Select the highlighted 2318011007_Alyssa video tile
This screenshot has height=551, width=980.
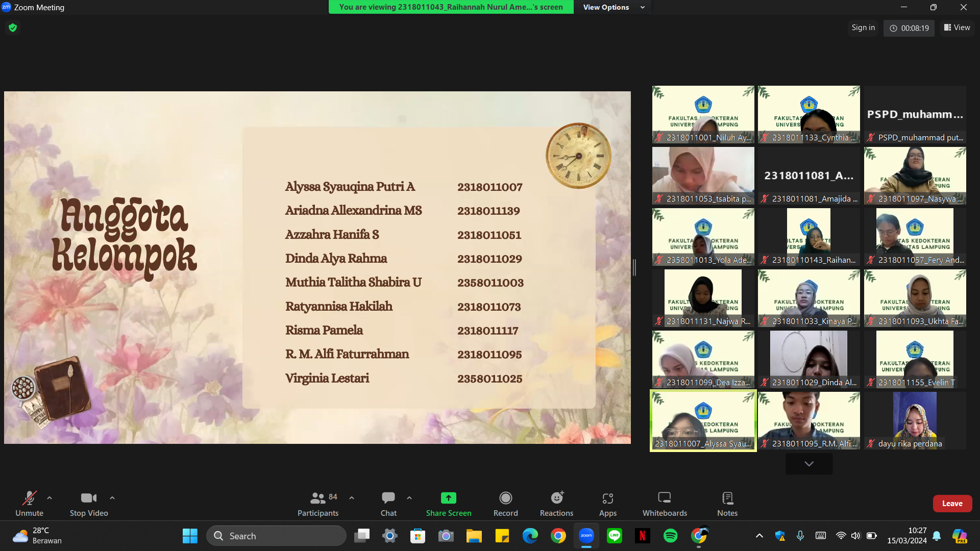point(703,420)
